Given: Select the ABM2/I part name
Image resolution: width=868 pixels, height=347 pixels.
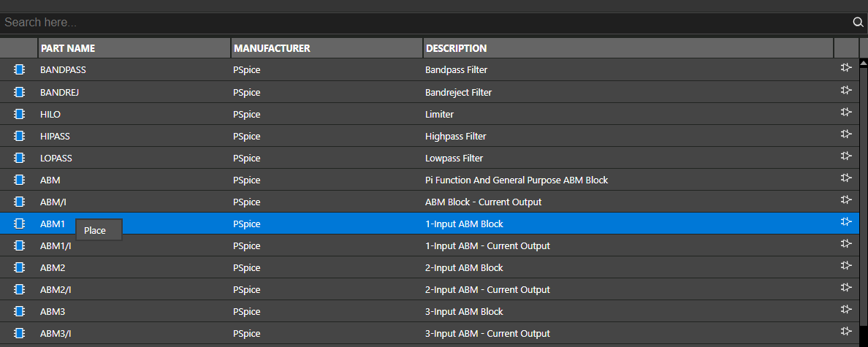Looking at the screenshot, I should click(x=56, y=289).
